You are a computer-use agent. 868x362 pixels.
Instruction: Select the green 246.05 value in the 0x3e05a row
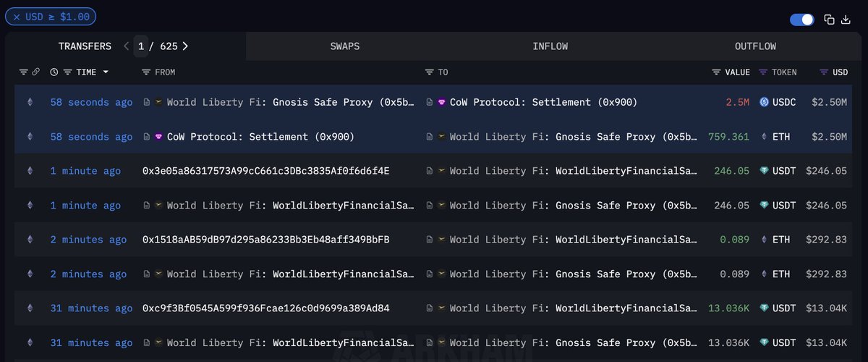click(731, 171)
